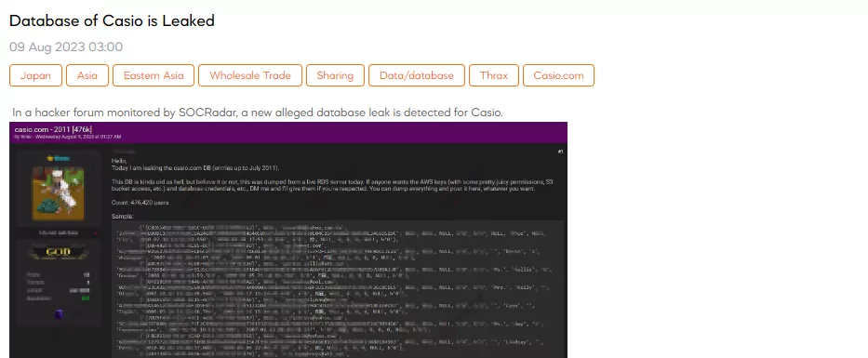Click the forum user's avatar picture
The height and width of the screenshot is (358, 868).
point(58,193)
